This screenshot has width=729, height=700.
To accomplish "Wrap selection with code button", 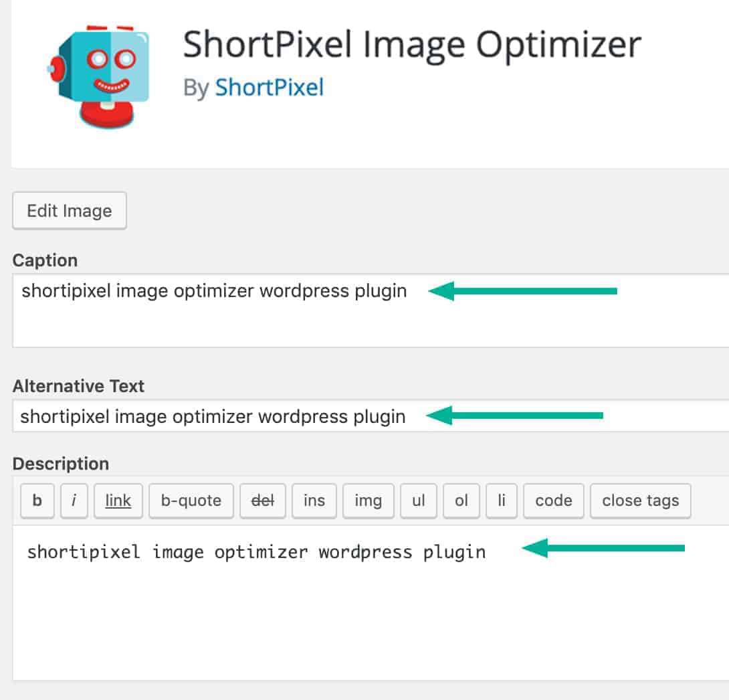I will click(554, 501).
